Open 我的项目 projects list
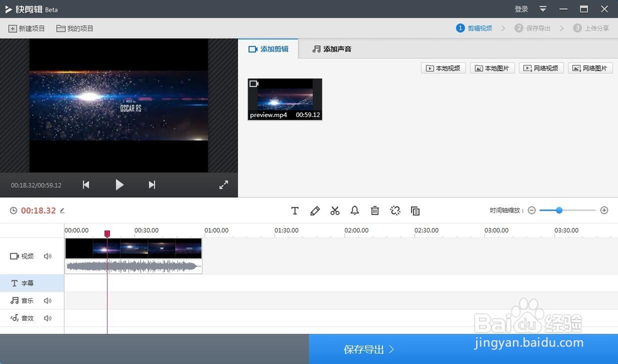This screenshot has height=364, width=618. [75, 28]
